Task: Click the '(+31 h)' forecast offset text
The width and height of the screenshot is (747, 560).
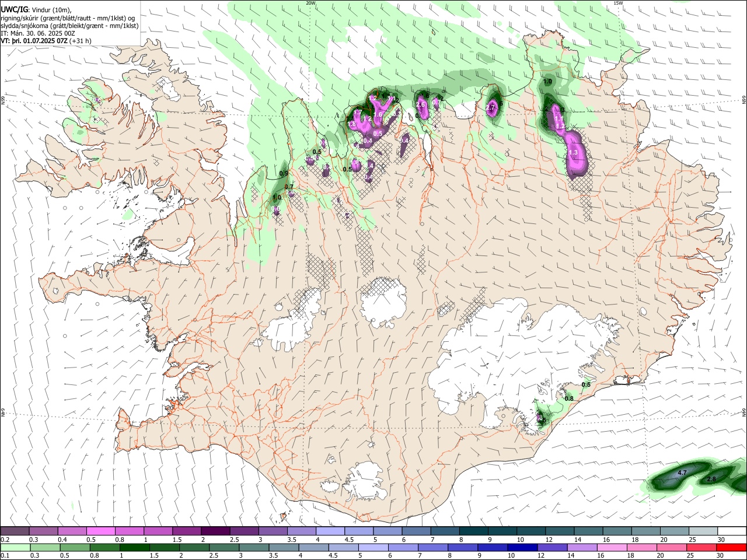Action: click(x=81, y=41)
